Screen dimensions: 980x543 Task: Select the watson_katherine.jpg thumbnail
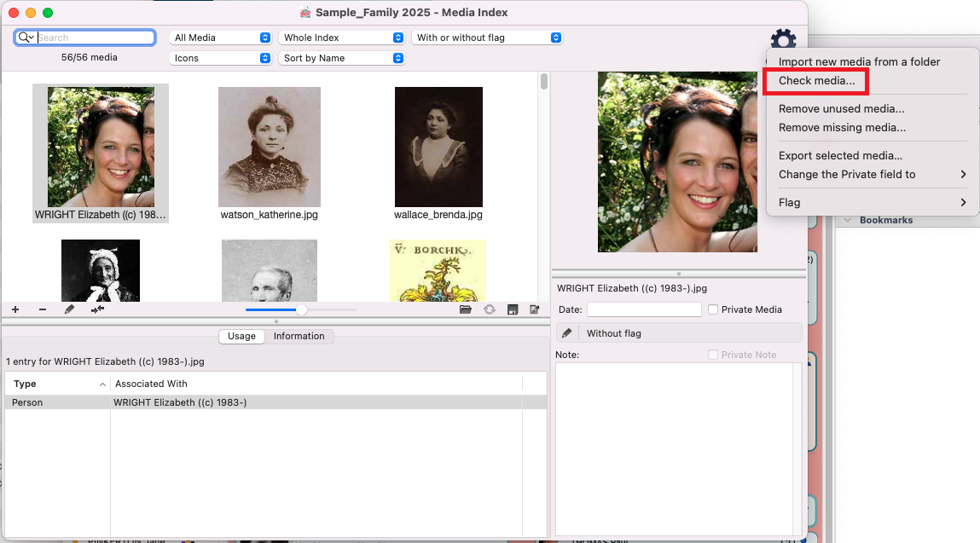point(269,147)
